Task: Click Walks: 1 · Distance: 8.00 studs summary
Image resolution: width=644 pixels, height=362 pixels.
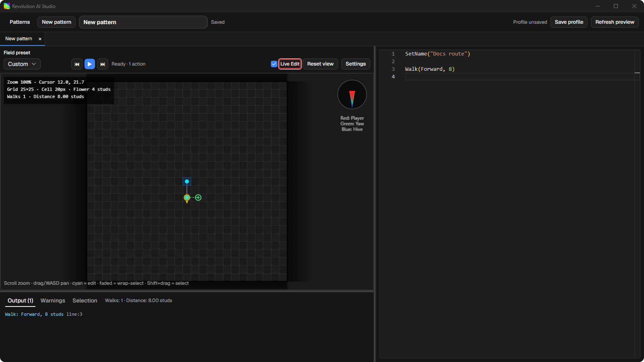Action: pos(138,300)
